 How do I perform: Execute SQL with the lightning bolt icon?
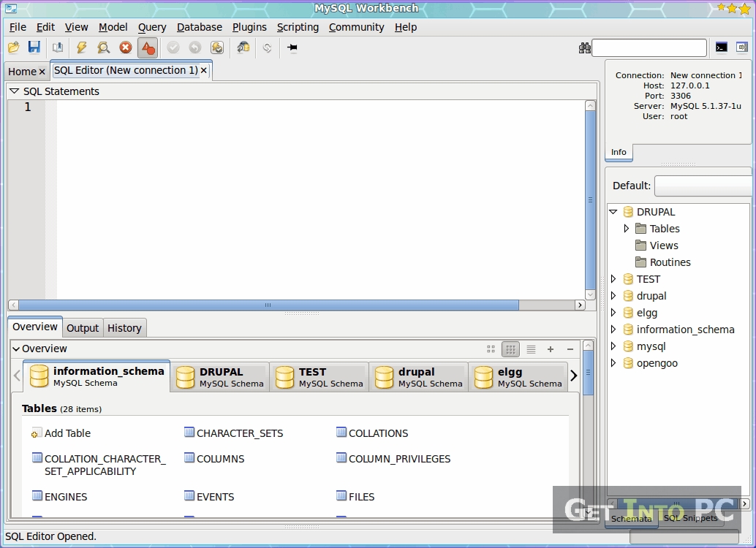81,47
